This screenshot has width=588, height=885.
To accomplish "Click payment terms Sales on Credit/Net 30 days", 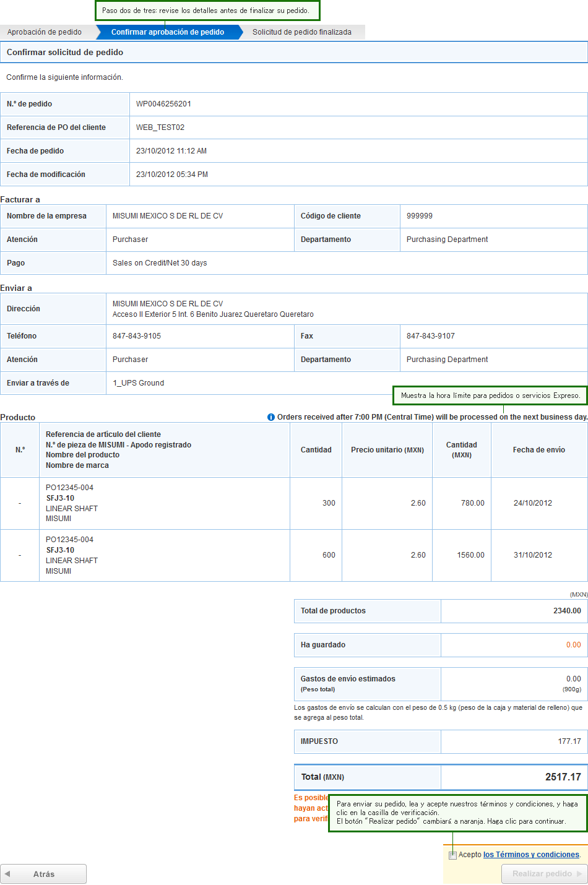I will click(x=160, y=263).
